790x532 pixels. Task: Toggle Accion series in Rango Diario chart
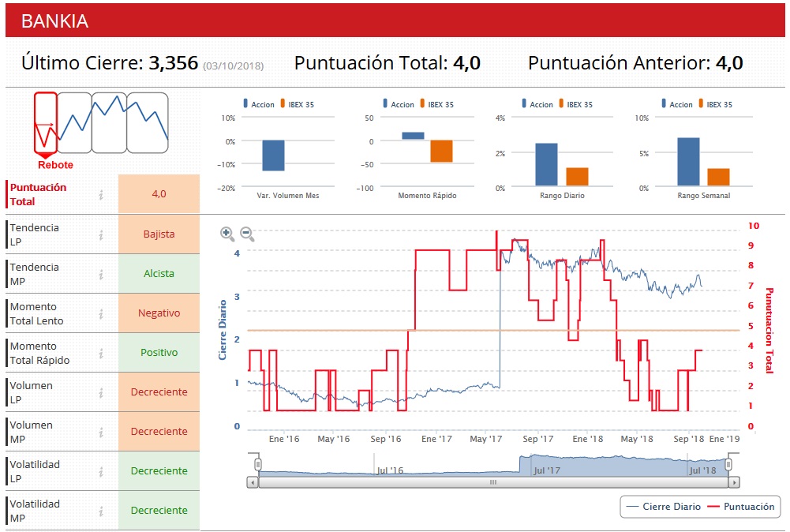point(537,104)
